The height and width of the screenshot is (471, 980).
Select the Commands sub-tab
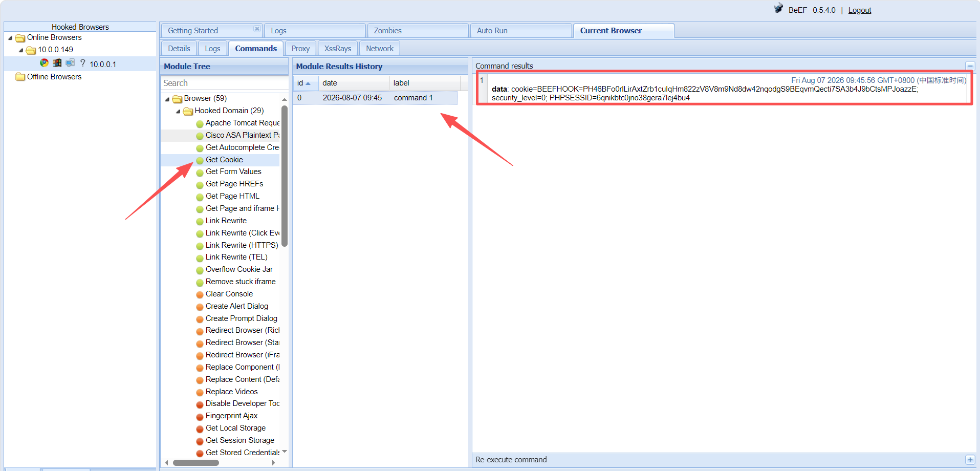point(256,49)
